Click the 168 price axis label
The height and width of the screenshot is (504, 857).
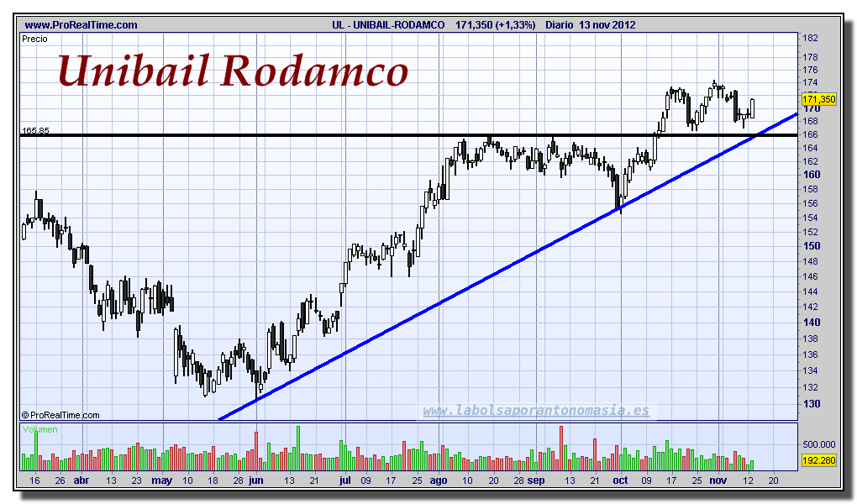click(x=810, y=121)
